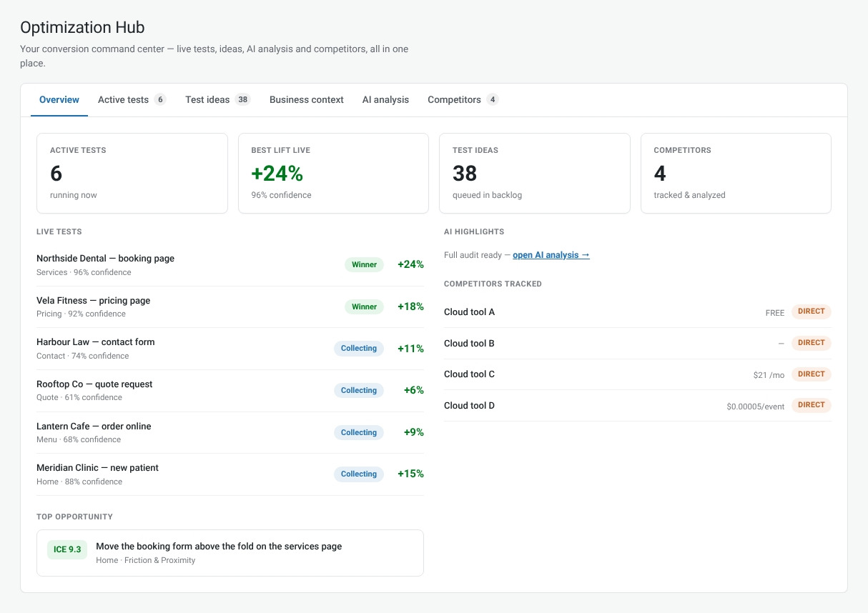
Task: Click the Pricing · 92% confidence subtitle
Action: 81,314
